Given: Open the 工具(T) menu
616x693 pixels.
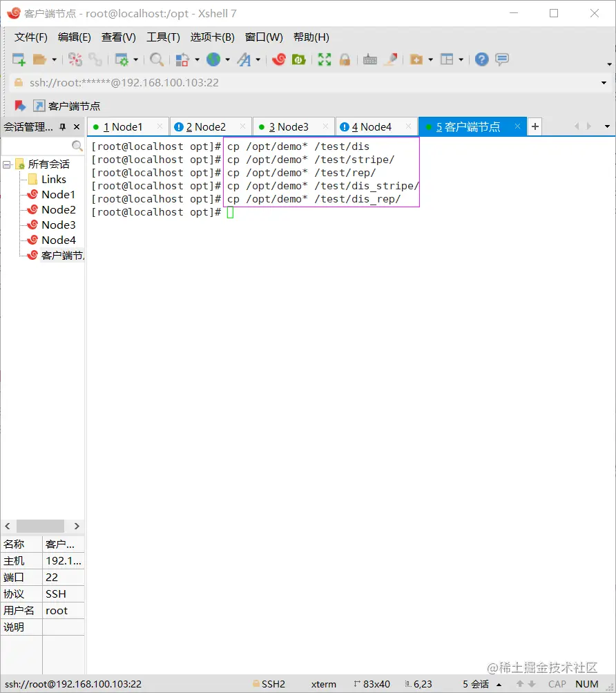Looking at the screenshot, I should pyautogui.click(x=163, y=37).
